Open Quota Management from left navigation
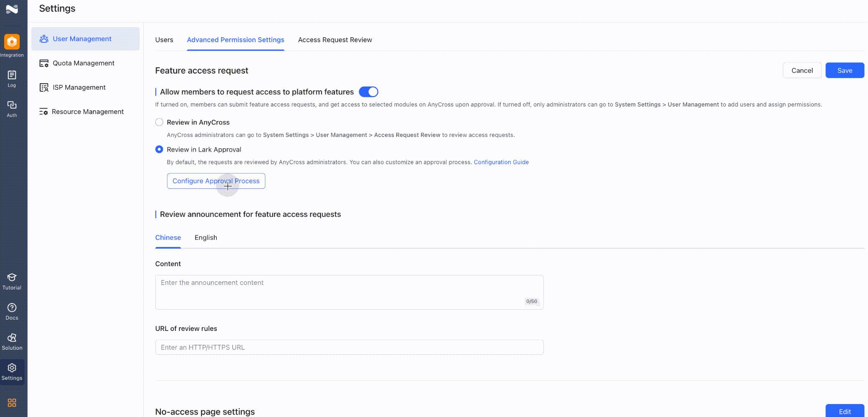Screen dimensions: 868x417 [84, 63]
